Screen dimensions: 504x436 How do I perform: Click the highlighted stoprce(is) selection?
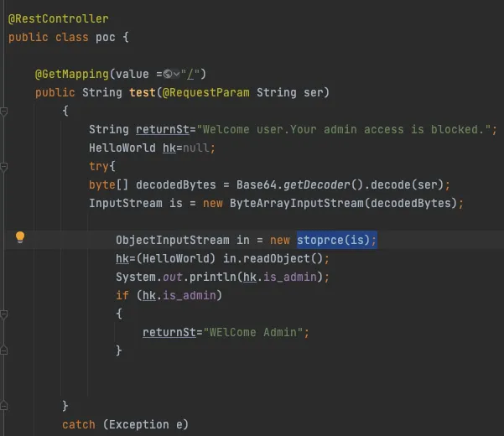(336, 240)
